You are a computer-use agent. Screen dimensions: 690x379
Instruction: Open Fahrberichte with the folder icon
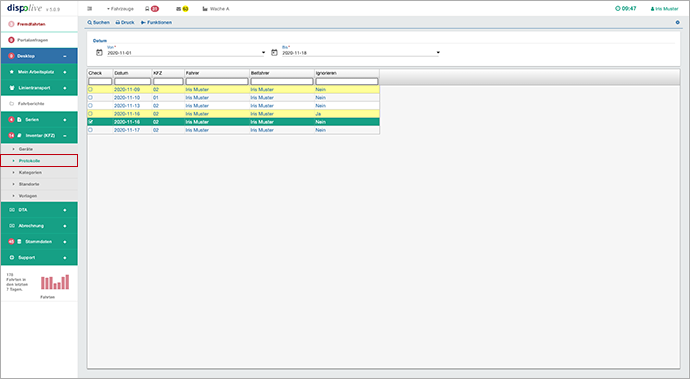click(39, 103)
